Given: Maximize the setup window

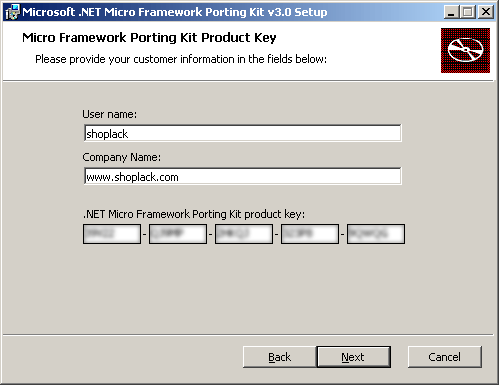Looking at the screenshot, I should tap(468, 12).
